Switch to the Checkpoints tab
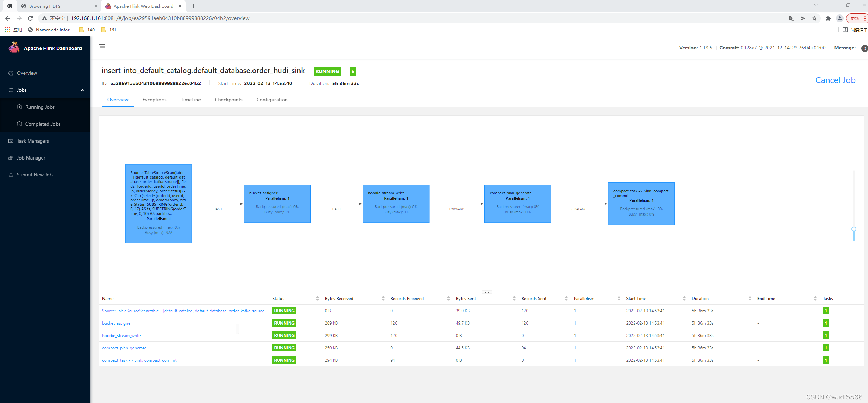Viewport: 868px width, 403px height. point(228,100)
